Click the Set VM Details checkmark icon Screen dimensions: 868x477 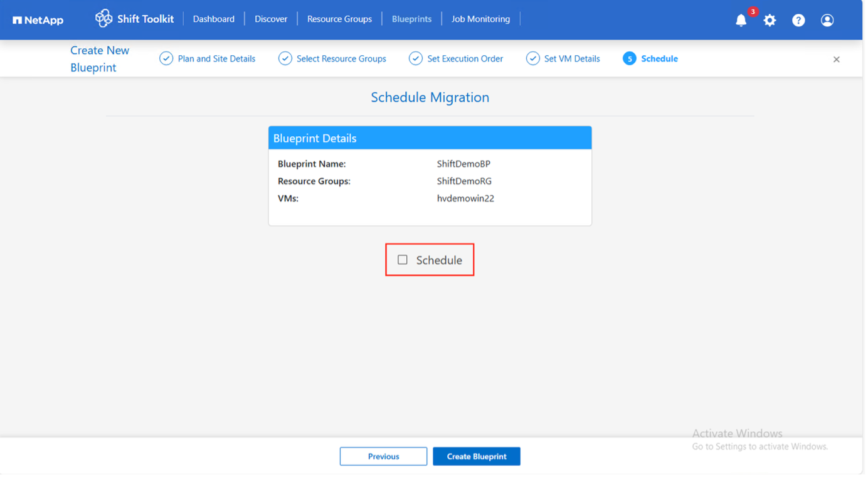[x=533, y=58]
